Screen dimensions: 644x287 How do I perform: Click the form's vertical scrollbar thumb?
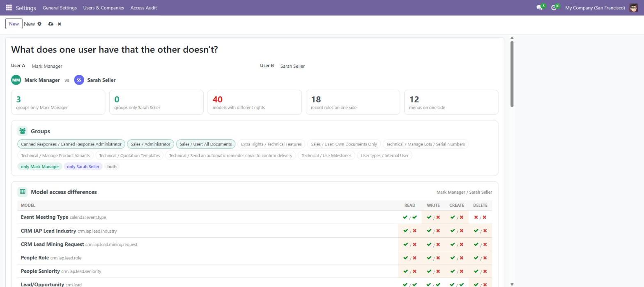pyautogui.click(x=512, y=74)
